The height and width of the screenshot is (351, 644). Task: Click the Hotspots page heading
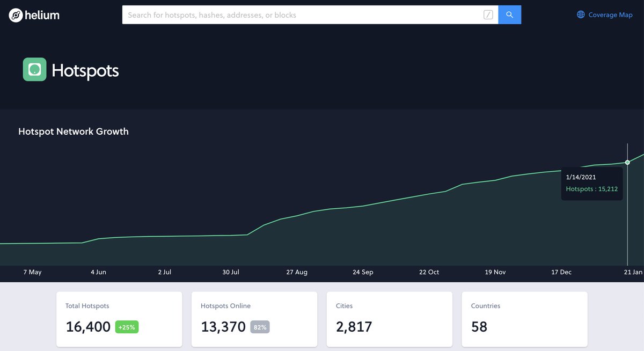point(85,70)
